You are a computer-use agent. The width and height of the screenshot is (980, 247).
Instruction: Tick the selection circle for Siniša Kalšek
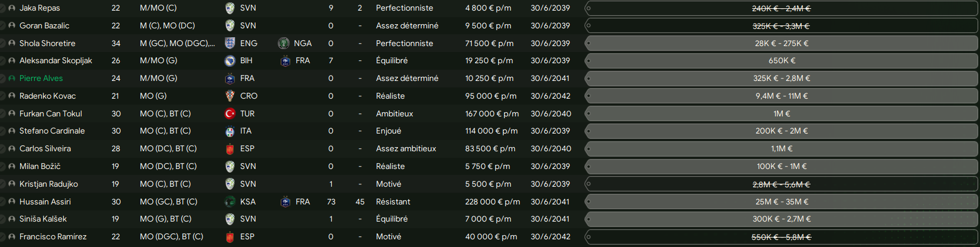[2, 219]
